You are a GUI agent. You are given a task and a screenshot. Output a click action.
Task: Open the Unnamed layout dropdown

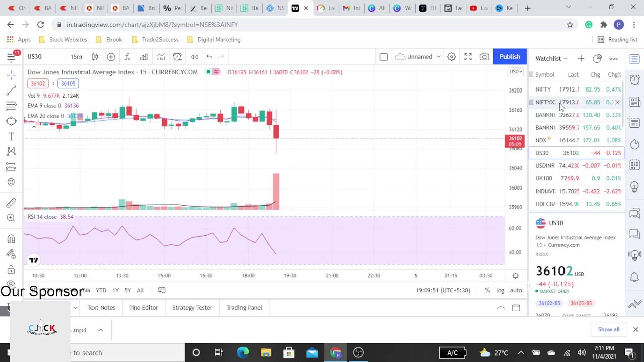pos(418,57)
